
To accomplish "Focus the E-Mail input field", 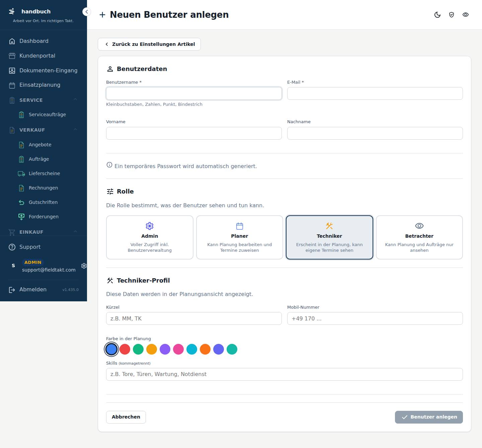I will (375, 93).
